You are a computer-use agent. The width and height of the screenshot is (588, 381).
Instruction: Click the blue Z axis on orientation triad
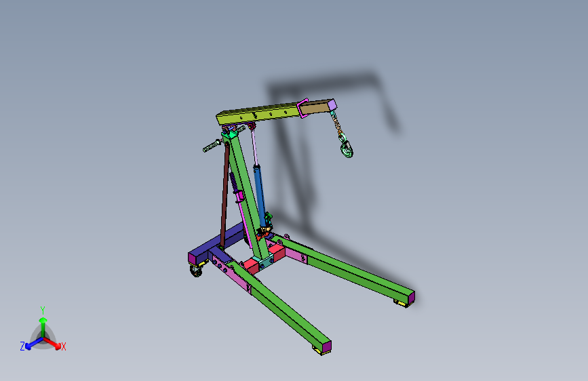point(33,343)
